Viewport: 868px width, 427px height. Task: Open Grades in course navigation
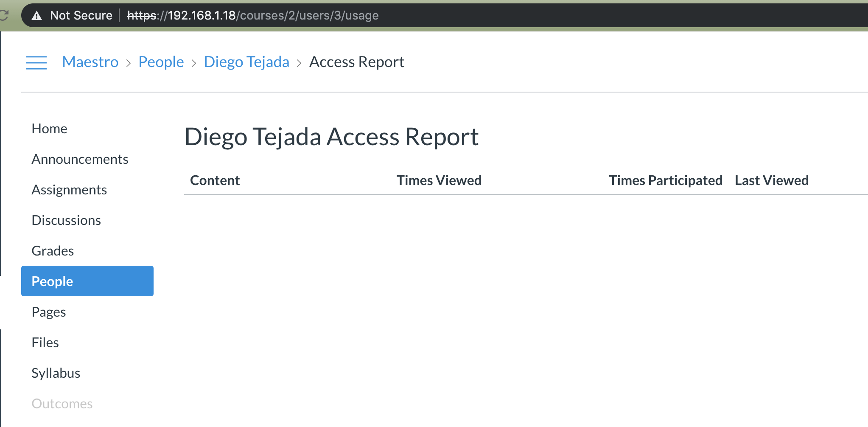(53, 251)
